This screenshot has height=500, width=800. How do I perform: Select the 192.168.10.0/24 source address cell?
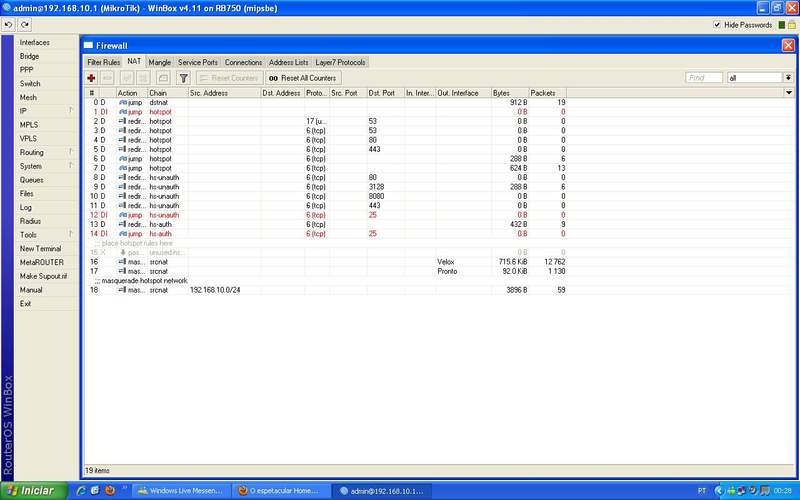click(215, 290)
